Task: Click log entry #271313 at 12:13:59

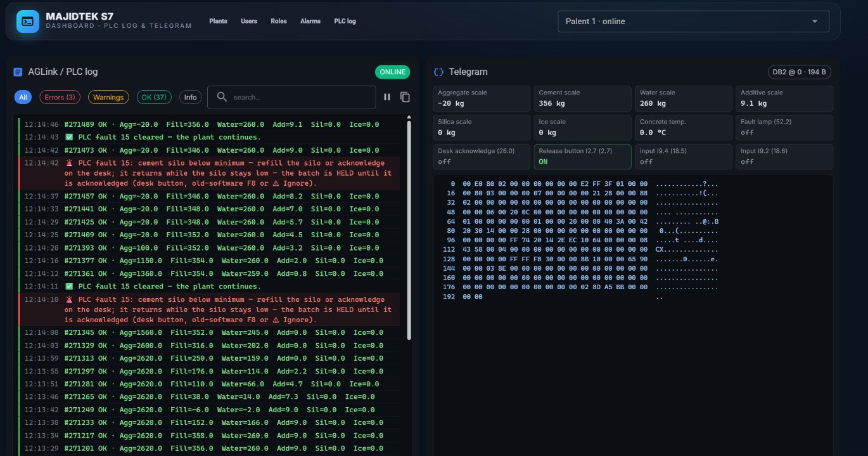Action: [209, 358]
